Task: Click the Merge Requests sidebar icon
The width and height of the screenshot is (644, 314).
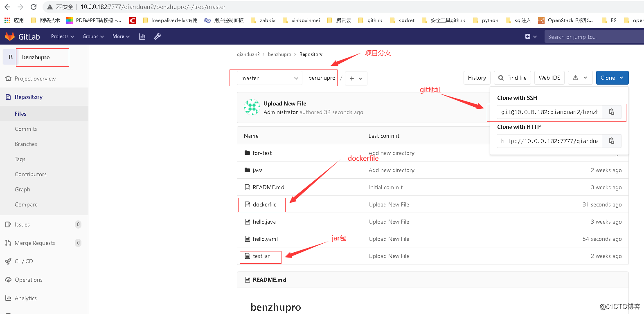Action: pyautogui.click(x=8, y=243)
